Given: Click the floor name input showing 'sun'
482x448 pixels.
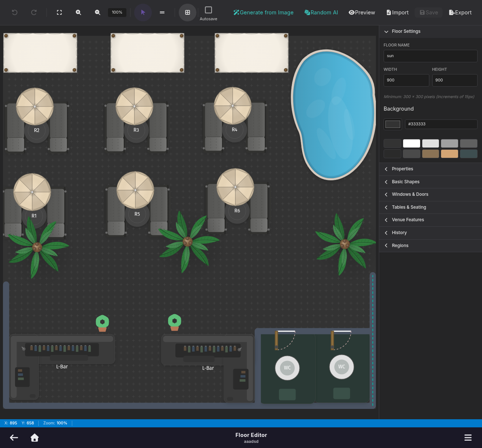Looking at the screenshot, I should pos(430,56).
